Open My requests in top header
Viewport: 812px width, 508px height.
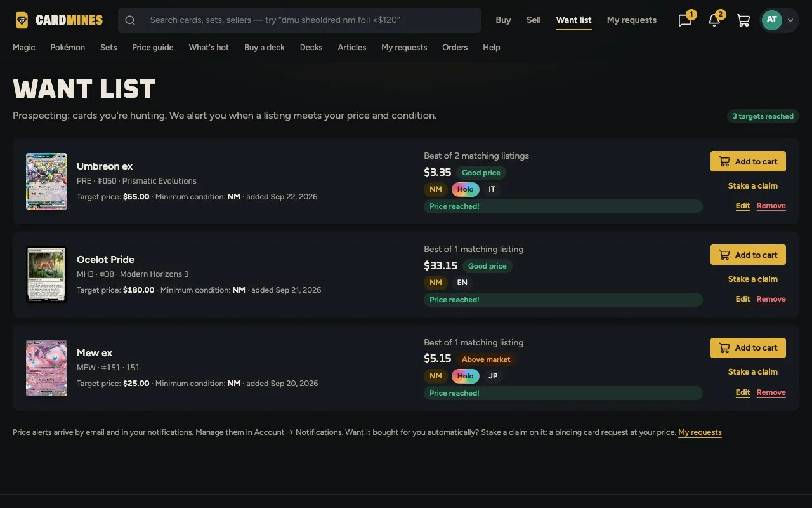[632, 20]
